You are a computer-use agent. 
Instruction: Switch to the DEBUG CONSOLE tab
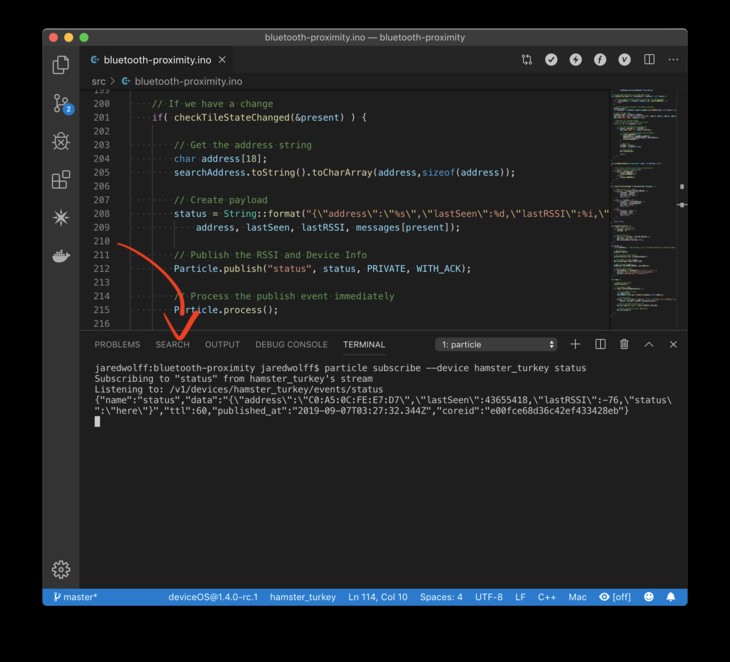tap(291, 344)
